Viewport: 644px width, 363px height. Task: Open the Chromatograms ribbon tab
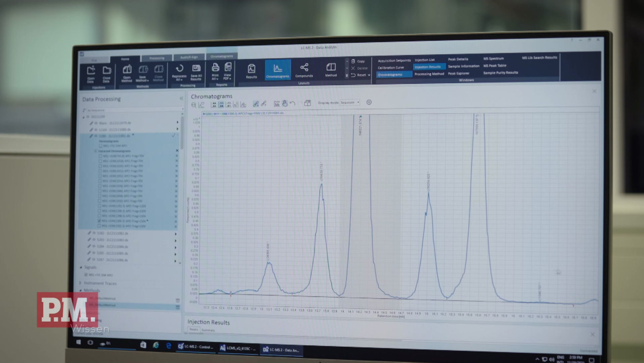click(x=222, y=56)
